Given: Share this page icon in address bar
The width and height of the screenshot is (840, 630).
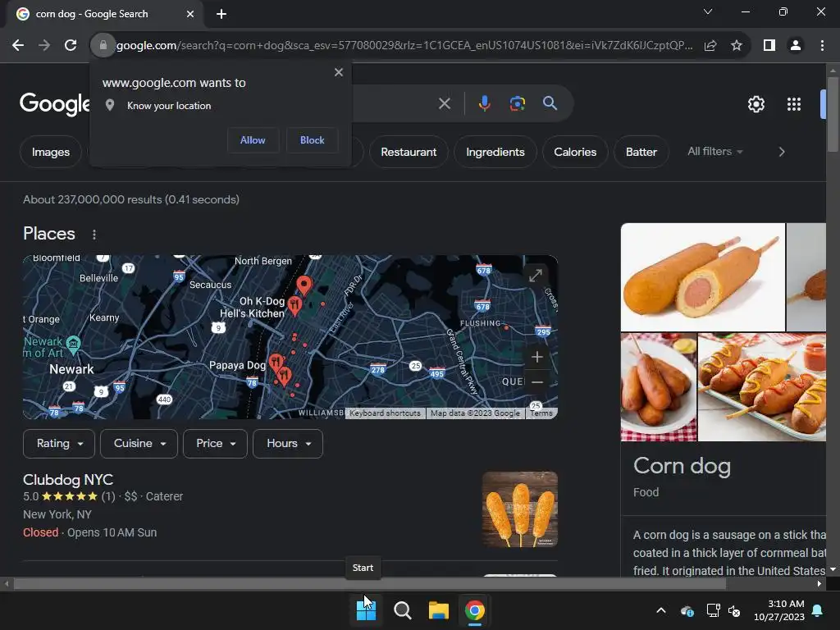Looking at the screenshot, I should [x=710, y=46].
